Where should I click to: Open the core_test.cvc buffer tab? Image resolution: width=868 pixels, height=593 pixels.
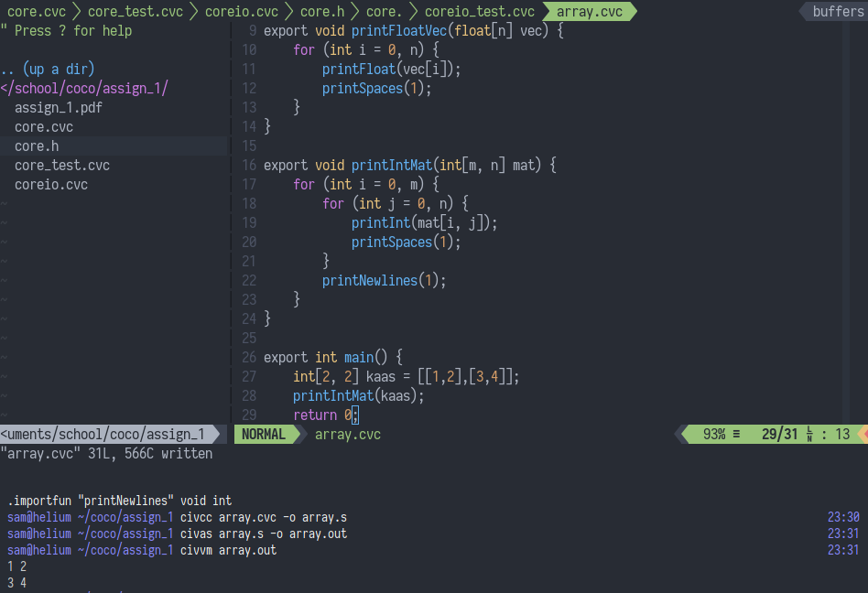(x=135, y=12)
